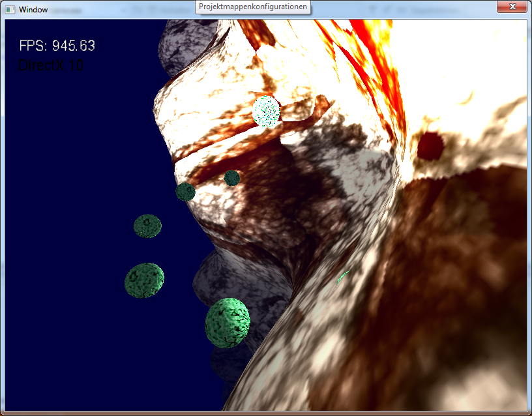Click the bright white overexposed top-right corner area
The width and height of the screenshot is (532, 416).
(482, 52)
